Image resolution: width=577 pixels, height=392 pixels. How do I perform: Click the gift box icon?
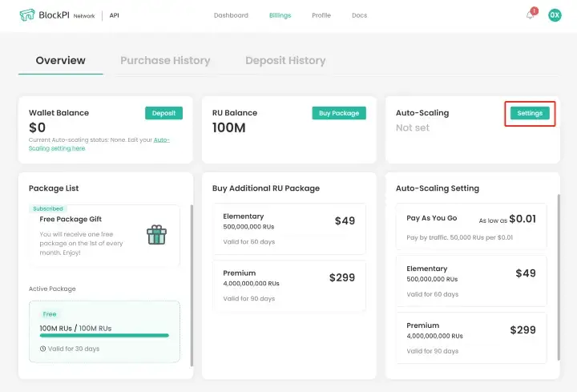(156, 235)
